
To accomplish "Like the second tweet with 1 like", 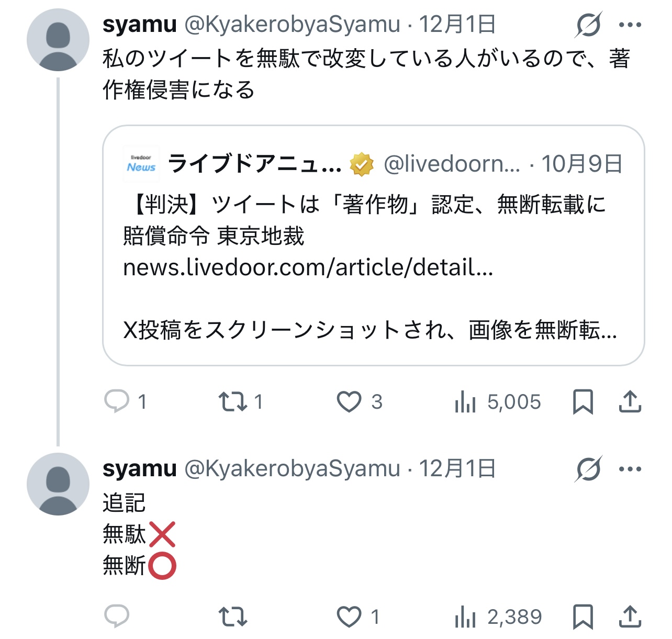I will click(x=349, y=616).
